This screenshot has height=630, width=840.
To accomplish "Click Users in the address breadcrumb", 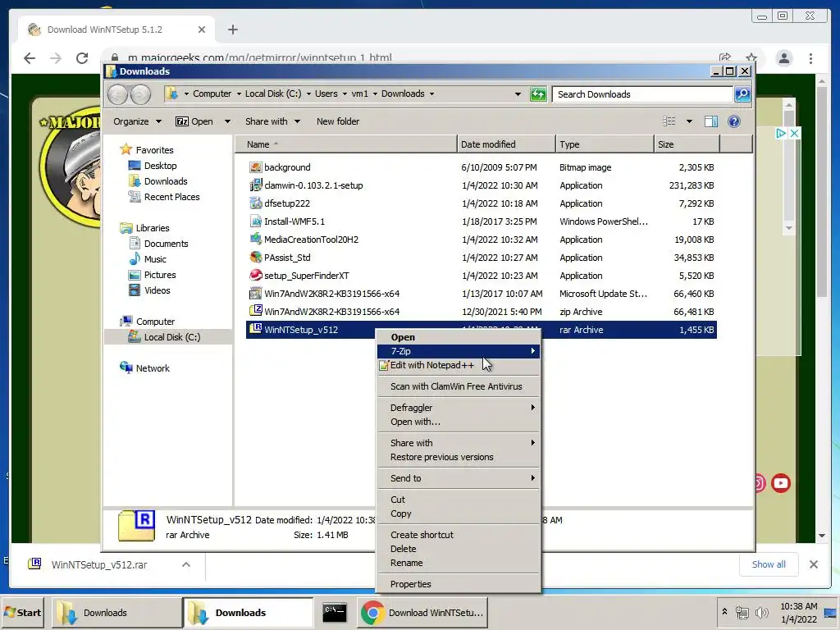I will (326, 94).
